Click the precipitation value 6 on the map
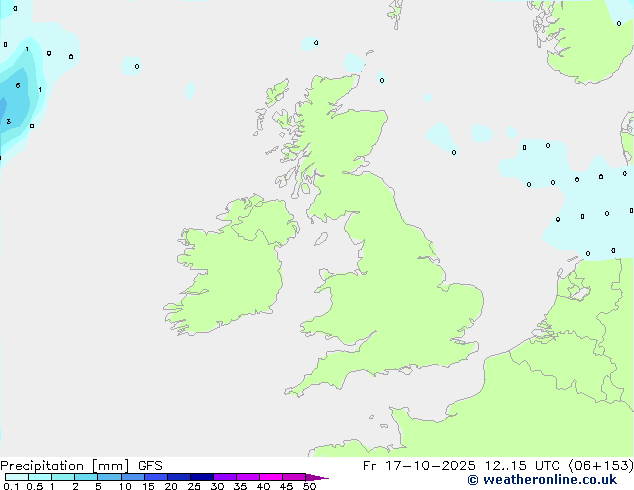 click(x=18, y=85)
